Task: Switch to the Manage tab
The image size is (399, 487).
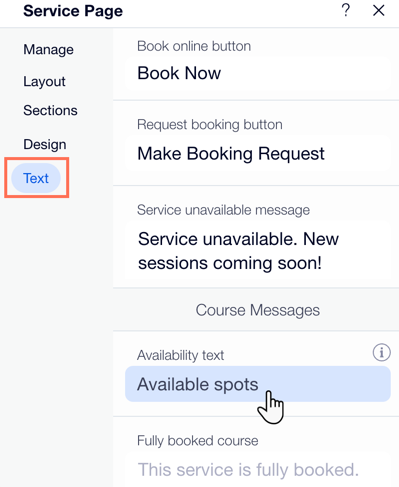Action: pos(48,50)
